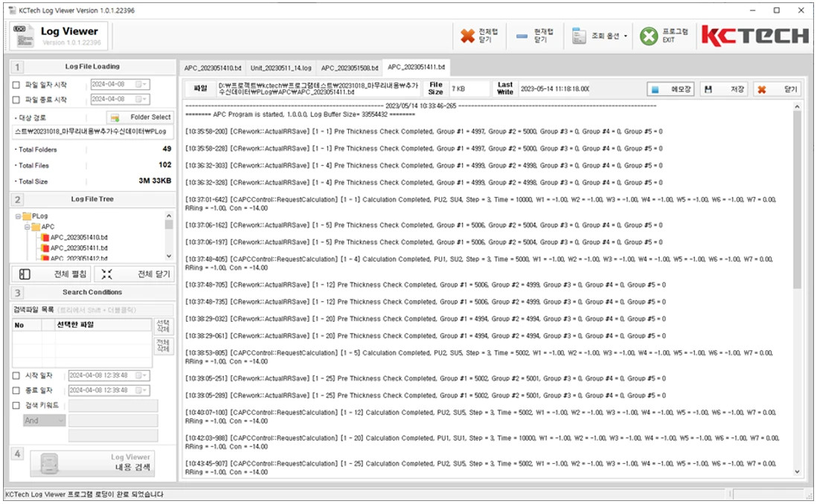The width and height of the screenshot is (817, 504).
Task: Select APC_2023051411.txt in the log tree
Action: pos(79,248)
